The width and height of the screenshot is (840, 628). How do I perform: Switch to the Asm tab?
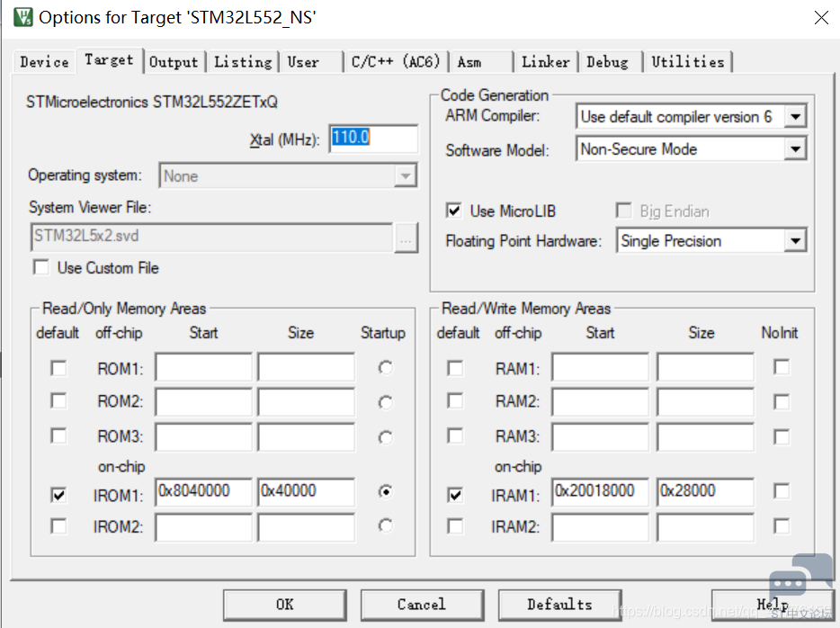(469, 62)
